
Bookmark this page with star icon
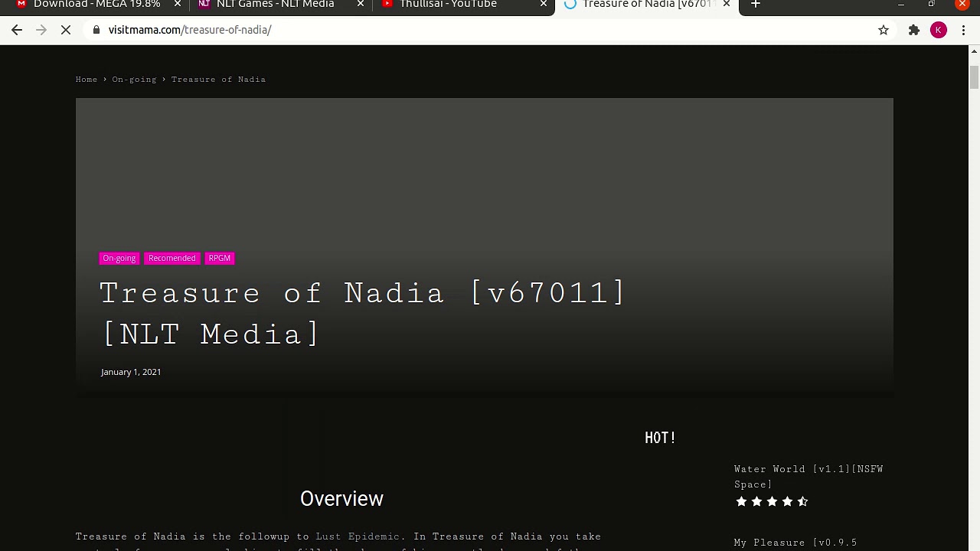pyautogui.click(x=884, y=30)
